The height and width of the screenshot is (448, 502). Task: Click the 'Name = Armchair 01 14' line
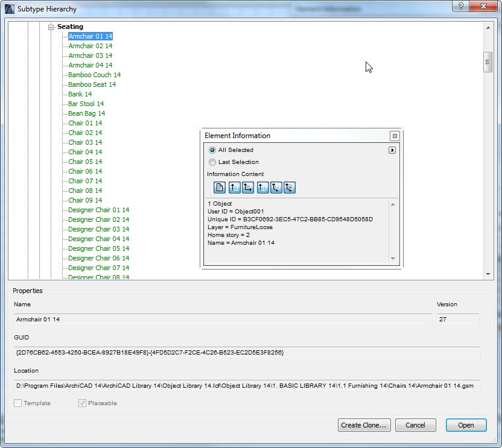click(241, 243)
